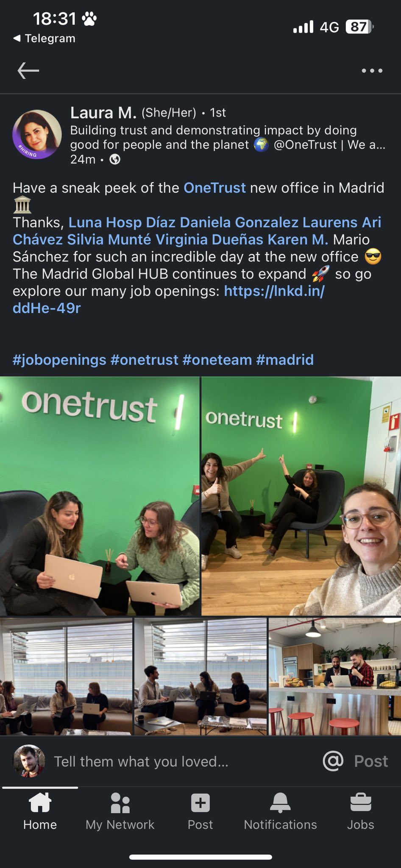Image resolution: width=401 pixels, height=868 pixels.
Task: Open the OneTrust company link
Action: tap(214, 188)
